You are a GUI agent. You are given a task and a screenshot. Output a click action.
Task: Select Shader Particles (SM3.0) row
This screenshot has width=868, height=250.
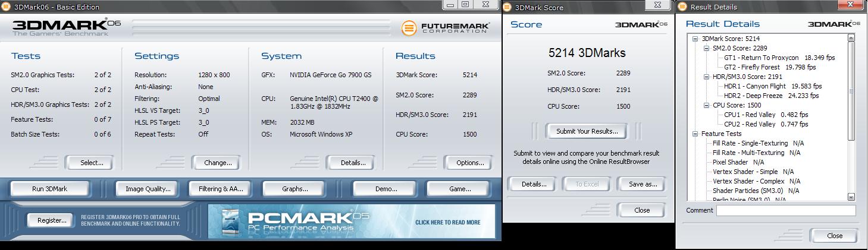[x=756, y=191]
